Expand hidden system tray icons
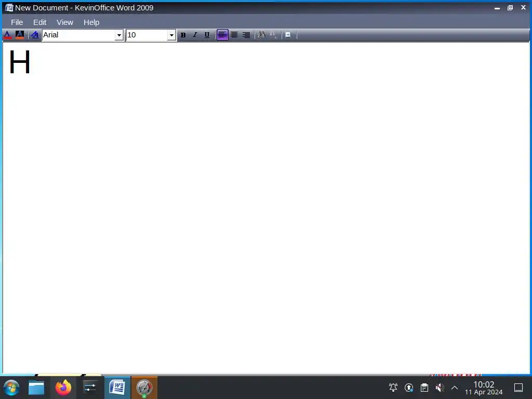This screenshot has height=399, width=532. pos(455,388)
